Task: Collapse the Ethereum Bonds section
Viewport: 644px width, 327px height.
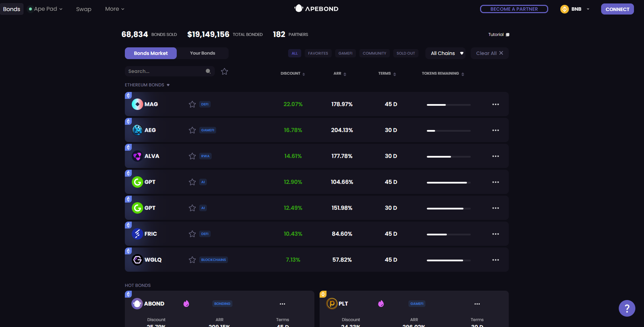Action: point(147,85)
